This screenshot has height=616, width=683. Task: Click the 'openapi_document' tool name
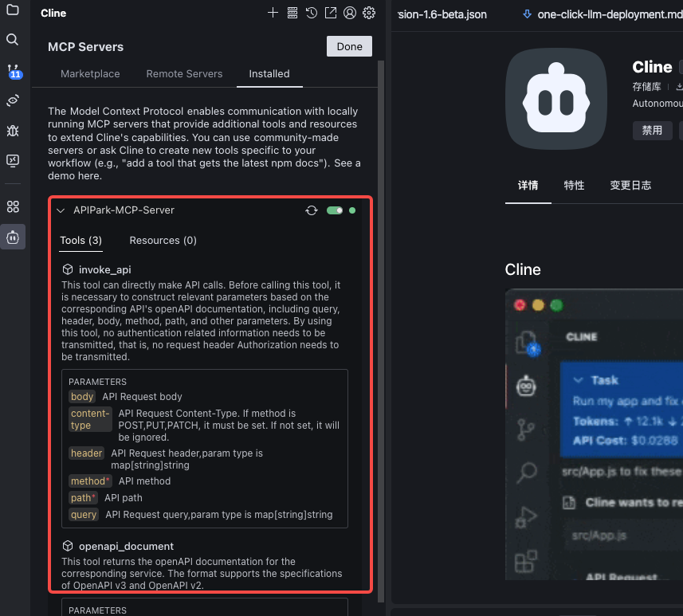point(127,547)
